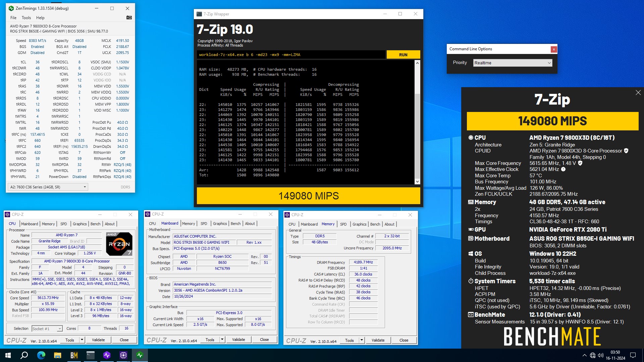Click Close button in middle CPU-Z window
The height and width of the screenshot is (362, 644).
click(264, 340)
